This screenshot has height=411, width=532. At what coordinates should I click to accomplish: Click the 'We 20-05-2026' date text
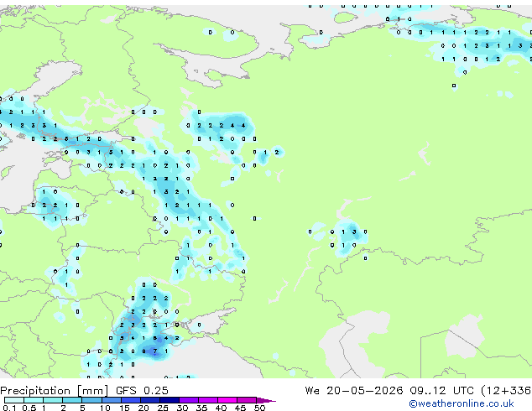click(354, 391)
